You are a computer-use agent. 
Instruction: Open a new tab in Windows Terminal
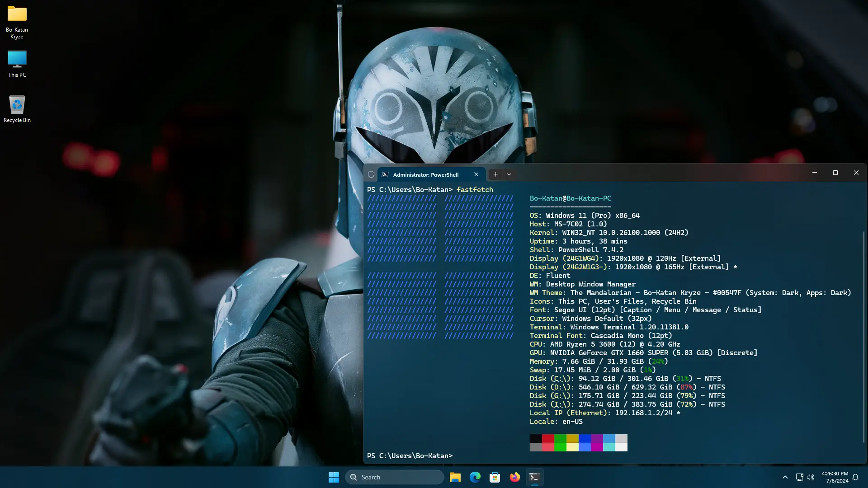pos(495,174)
